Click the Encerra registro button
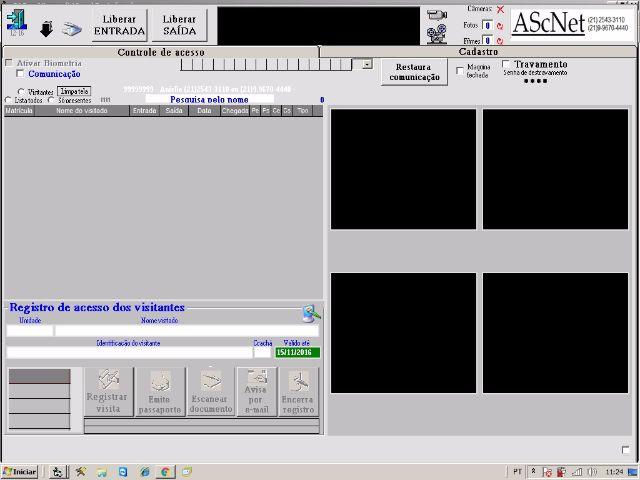The width and height of the screenshot is (640, 480). pos(298,391)
